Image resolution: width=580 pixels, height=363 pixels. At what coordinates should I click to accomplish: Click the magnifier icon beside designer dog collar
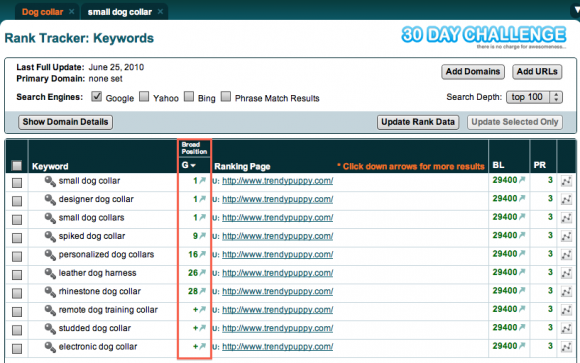pos(50,199)
